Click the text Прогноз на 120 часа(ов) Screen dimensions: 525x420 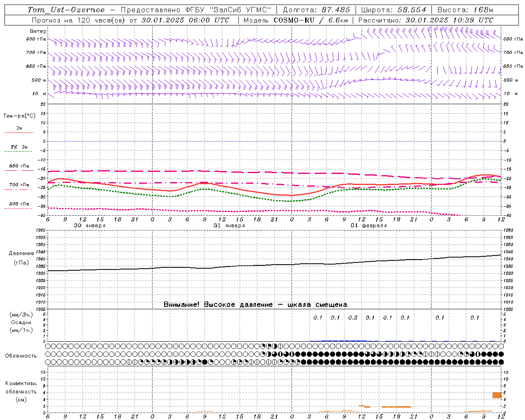[79, 20]
